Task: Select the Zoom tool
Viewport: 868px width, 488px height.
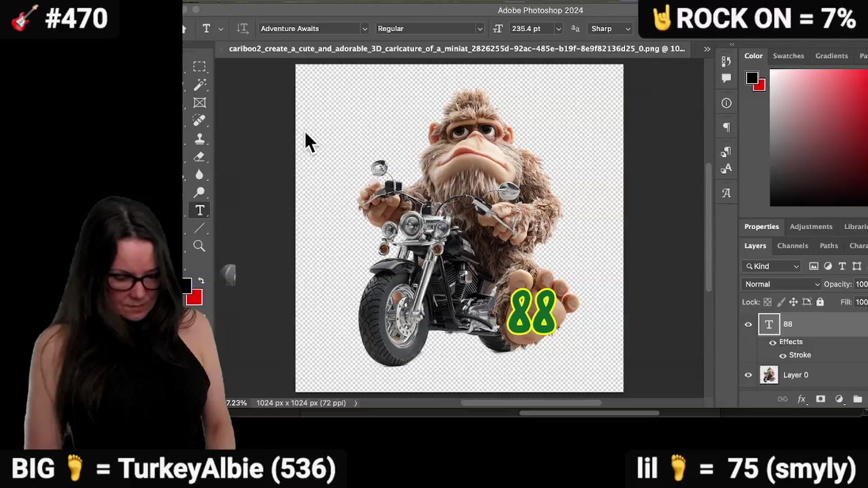Action: 199,246
